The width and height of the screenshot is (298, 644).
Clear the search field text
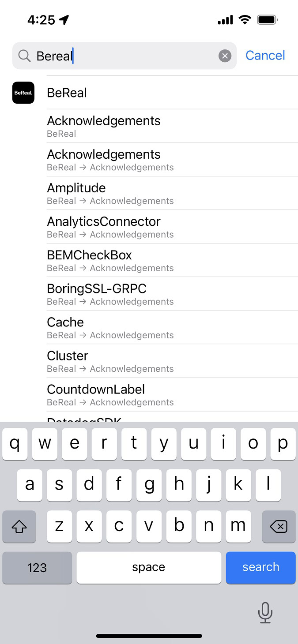pyautogui.click(x=225, y=56)
